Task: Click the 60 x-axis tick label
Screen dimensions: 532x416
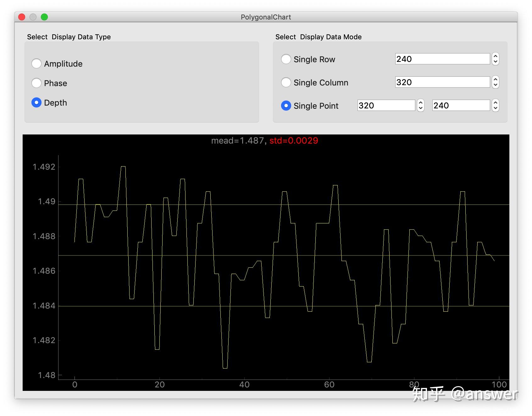Action: [329, 385]
